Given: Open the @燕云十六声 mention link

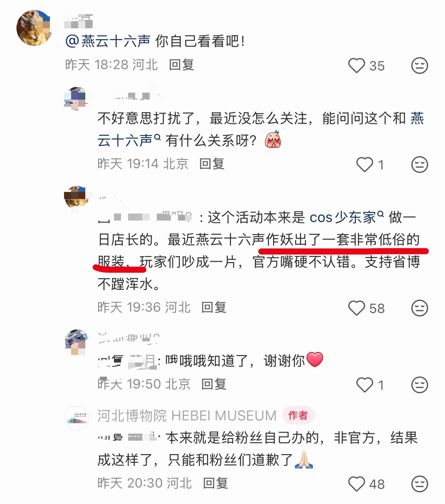Looking at the screenshot, I should (x=108, y=41).
